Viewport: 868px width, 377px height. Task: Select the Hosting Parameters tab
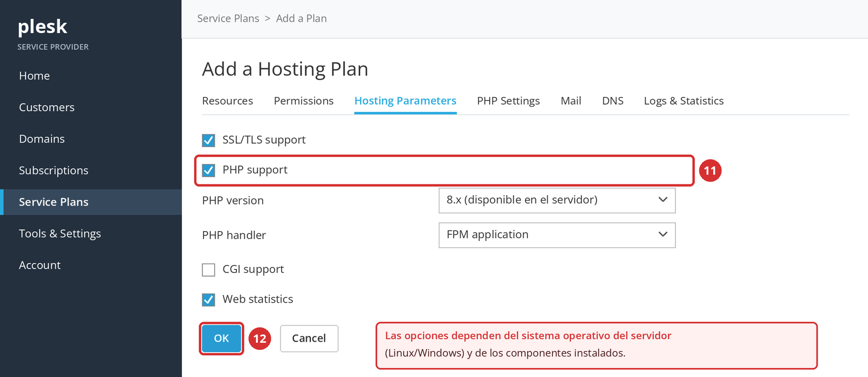click(405, 101)
